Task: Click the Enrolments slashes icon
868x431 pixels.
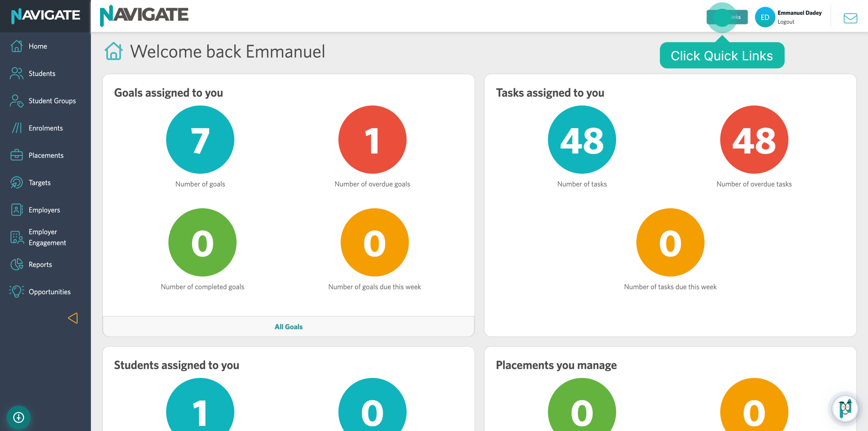Action: pyautogui.click(x=16, y=128)
